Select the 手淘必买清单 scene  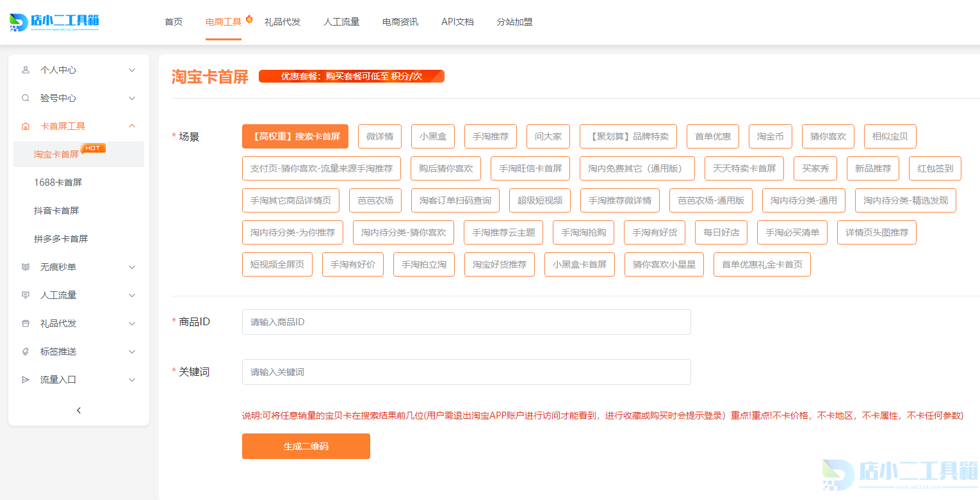792,232
